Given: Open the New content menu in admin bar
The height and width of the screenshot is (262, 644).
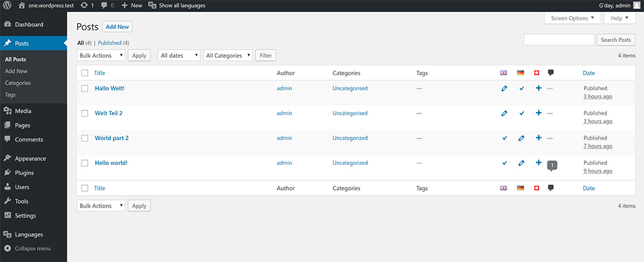Looking at the screenshot, I should [x=132, y=6].
